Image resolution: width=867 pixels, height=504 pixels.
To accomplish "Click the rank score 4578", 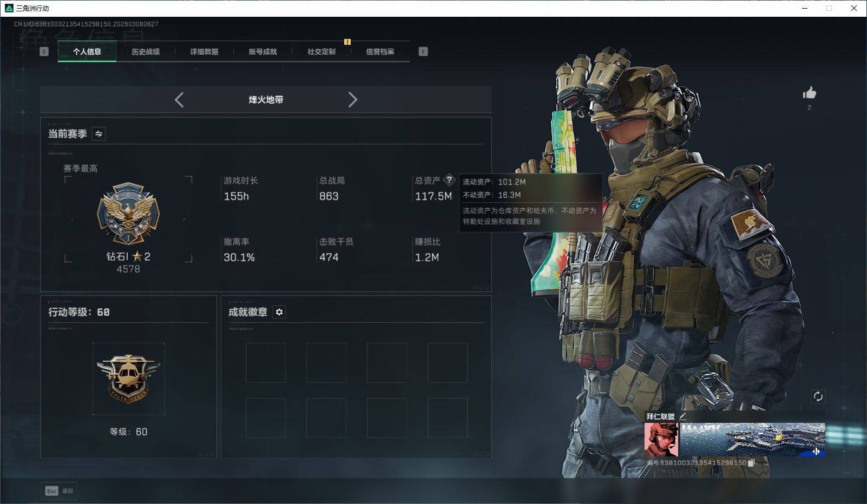I will click(128, 269).
